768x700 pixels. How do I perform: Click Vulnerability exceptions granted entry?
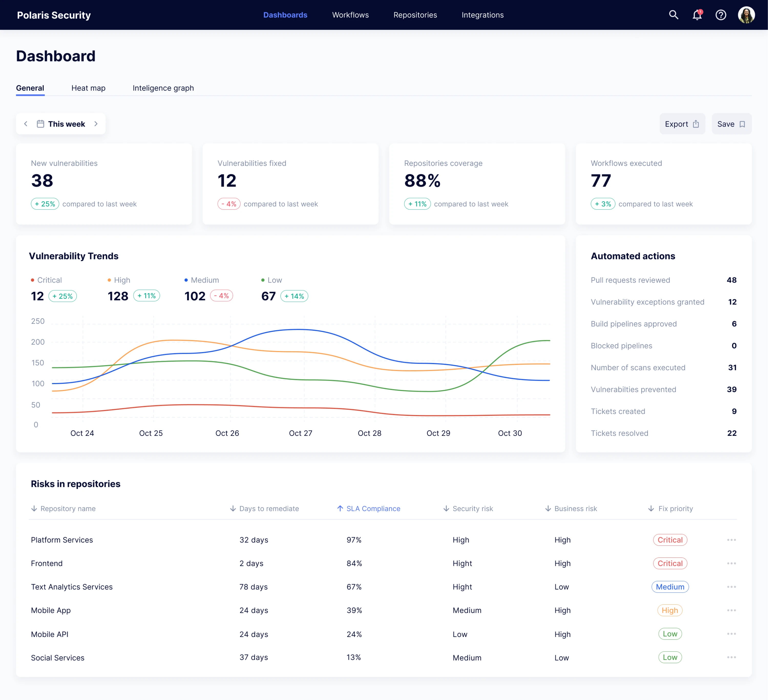coord(664,302)
